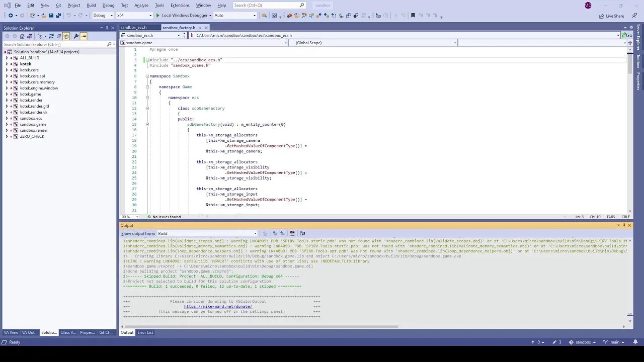644x362 pixels.
Task: Switch to VA View tab
Action: [11, 332]
